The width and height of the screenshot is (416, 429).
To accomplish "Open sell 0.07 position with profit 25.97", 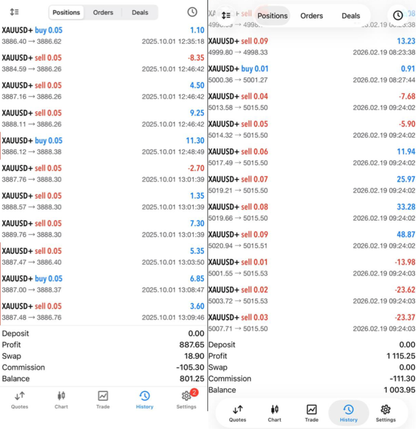I will tap(312, 185).
